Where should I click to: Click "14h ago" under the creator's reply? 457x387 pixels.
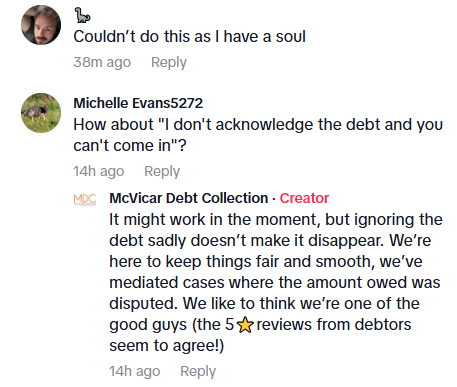(135, 371)
